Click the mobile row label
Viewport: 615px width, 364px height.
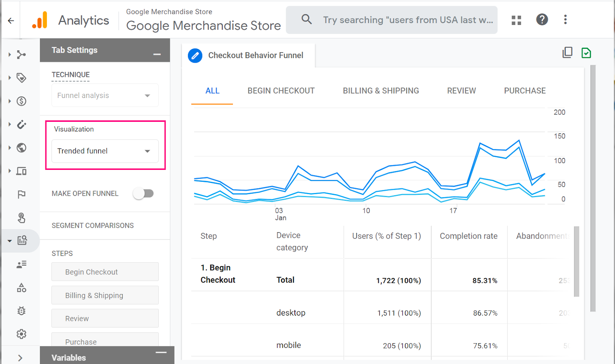pos(289,345)
